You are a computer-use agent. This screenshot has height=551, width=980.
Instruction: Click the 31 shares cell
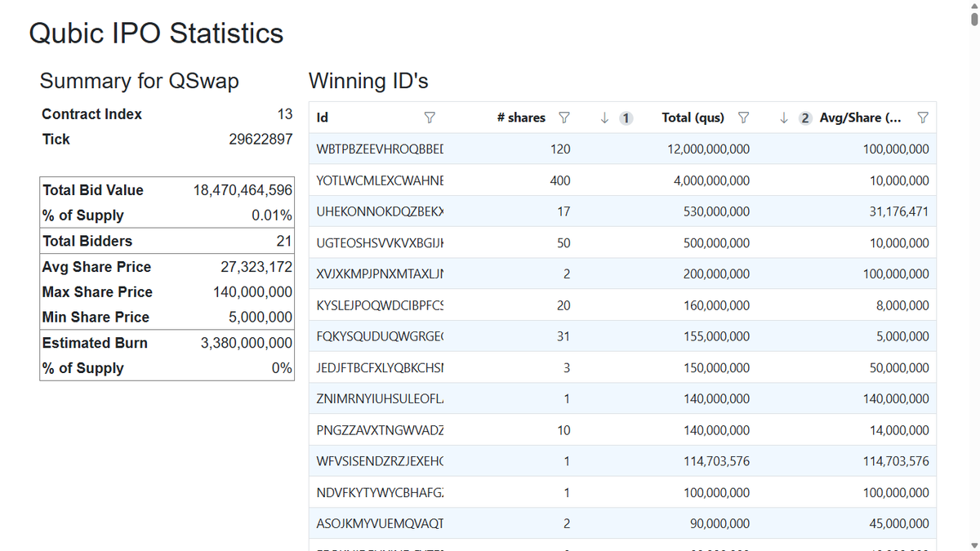pos(514,336)
